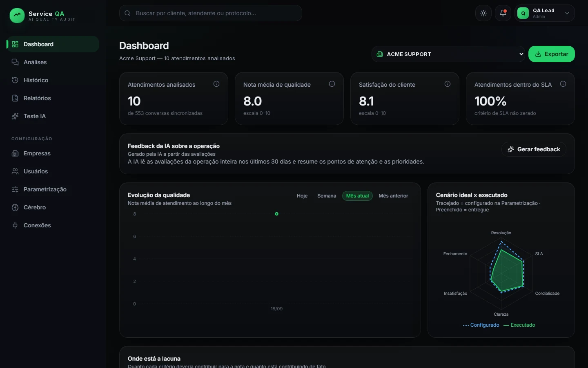Go to Relatórios in sidebar
Screen dimensions: 588x368
pos(53,98)
